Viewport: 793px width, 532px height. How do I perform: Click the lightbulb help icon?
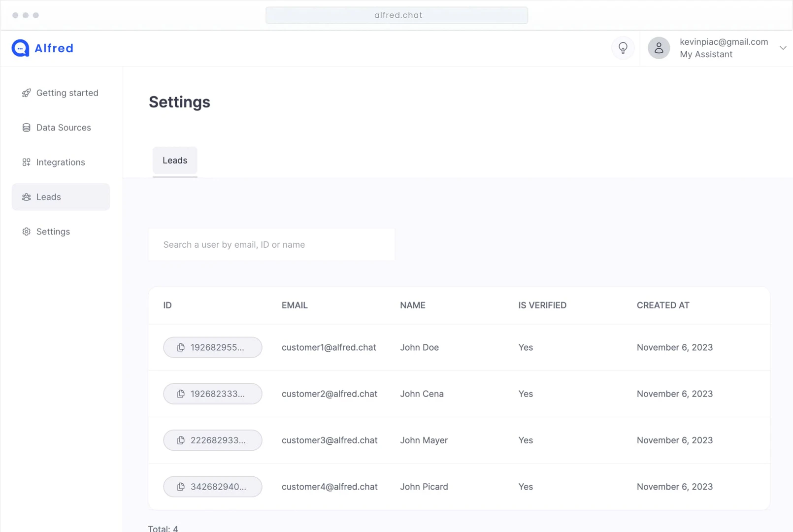tap(623, 48)
